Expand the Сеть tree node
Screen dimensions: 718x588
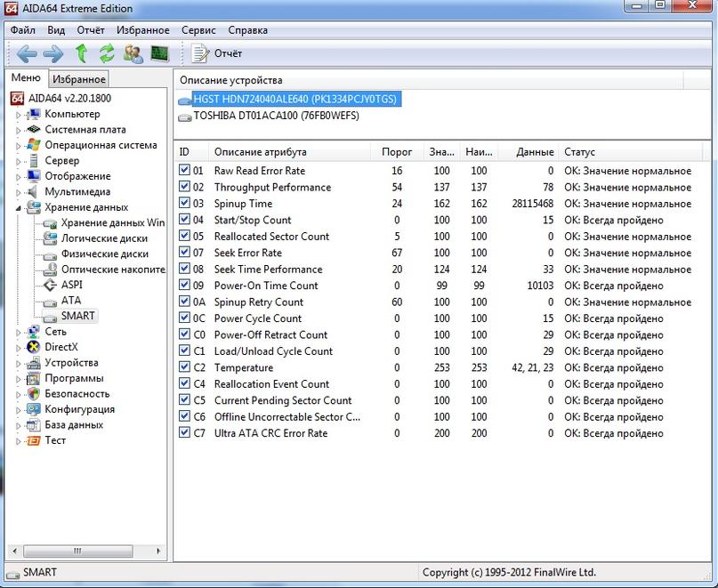(19, 333)
